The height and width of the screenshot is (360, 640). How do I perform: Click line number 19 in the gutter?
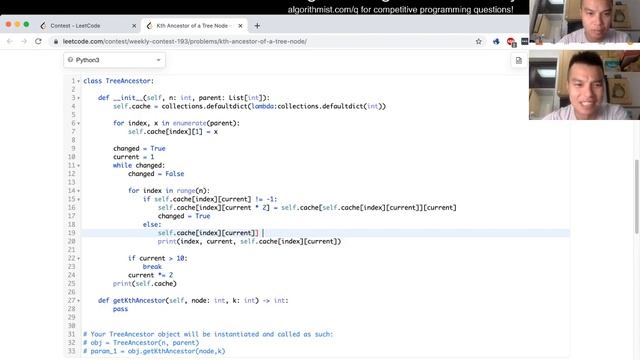click(x=71, y=233)
